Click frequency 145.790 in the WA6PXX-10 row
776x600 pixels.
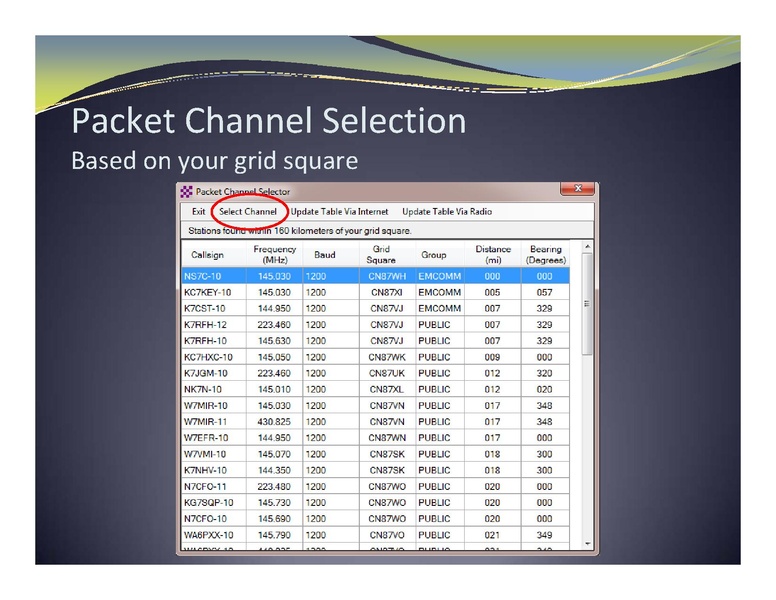[x=274, y=535]
